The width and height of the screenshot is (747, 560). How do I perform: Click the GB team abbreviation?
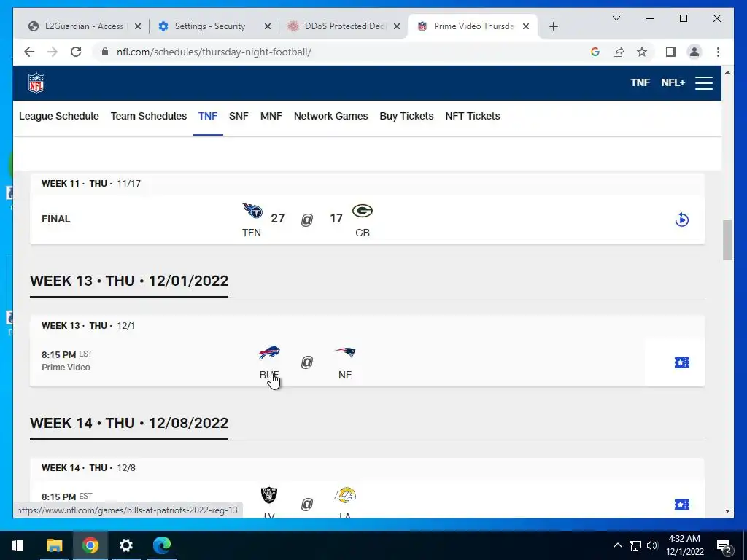[363, 233]
